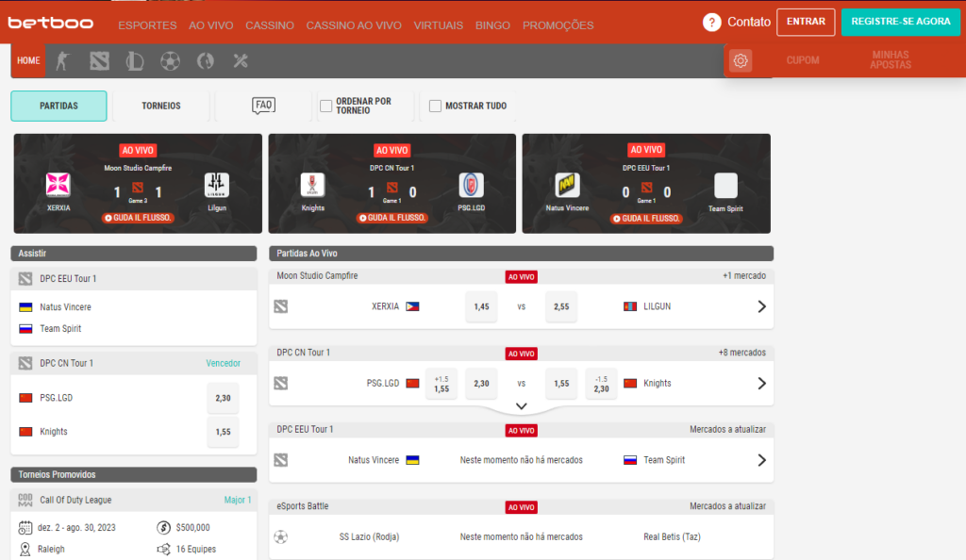
Task: Click the Entrar login button
Action: [806, 22]
